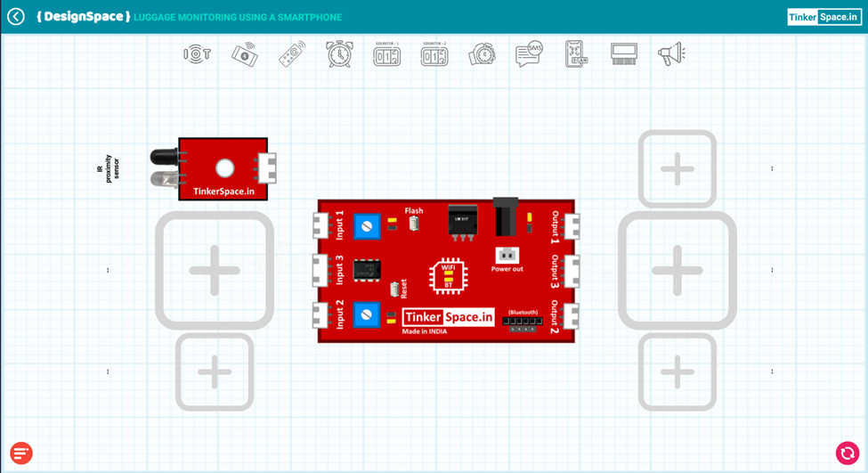Click the TinkerSpace.in logo in header
The height and width of the screenshot is (473, 868).
click(824, 17)
